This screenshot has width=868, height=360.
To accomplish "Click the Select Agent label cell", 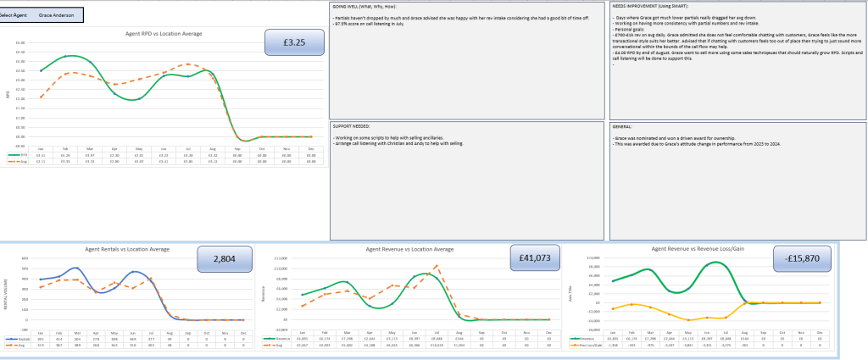I will 17,15.
